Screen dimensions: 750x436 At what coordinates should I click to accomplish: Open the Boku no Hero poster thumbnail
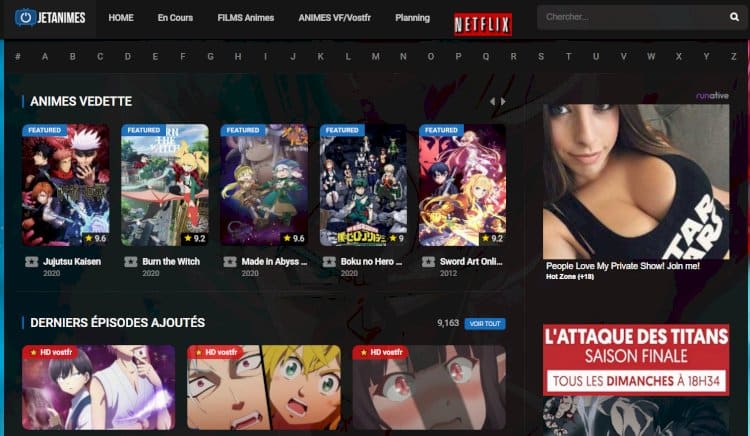[363, 185]
